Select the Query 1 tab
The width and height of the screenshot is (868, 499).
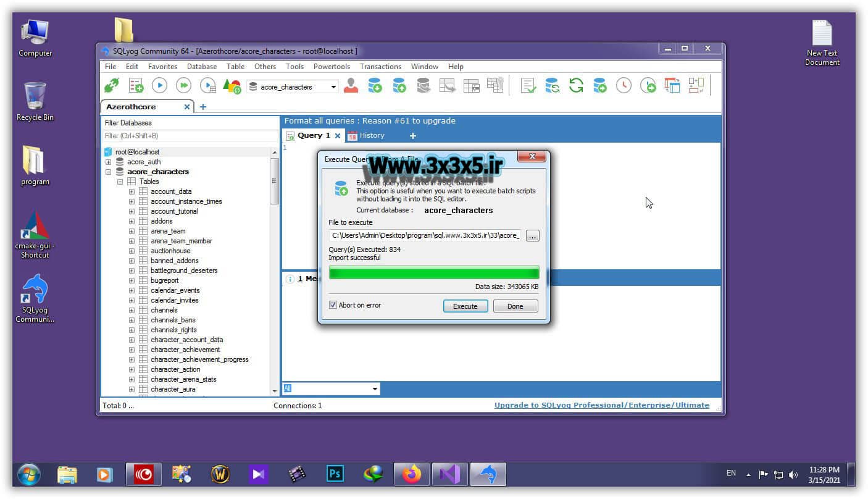(314, 136)
